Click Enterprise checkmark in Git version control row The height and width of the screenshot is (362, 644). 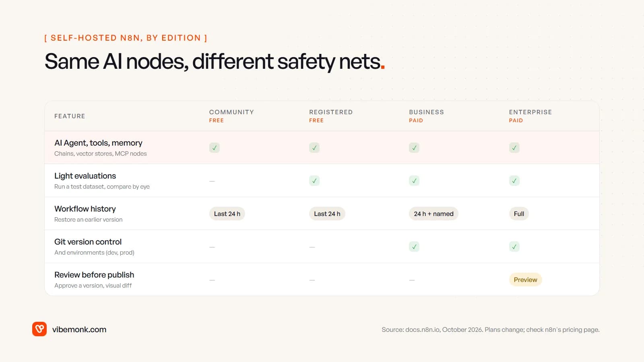(514, 247)
